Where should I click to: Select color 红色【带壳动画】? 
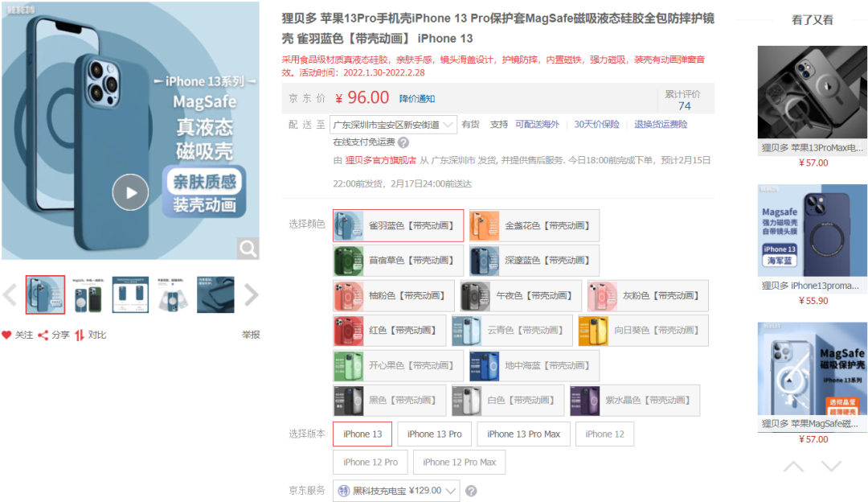389,330
